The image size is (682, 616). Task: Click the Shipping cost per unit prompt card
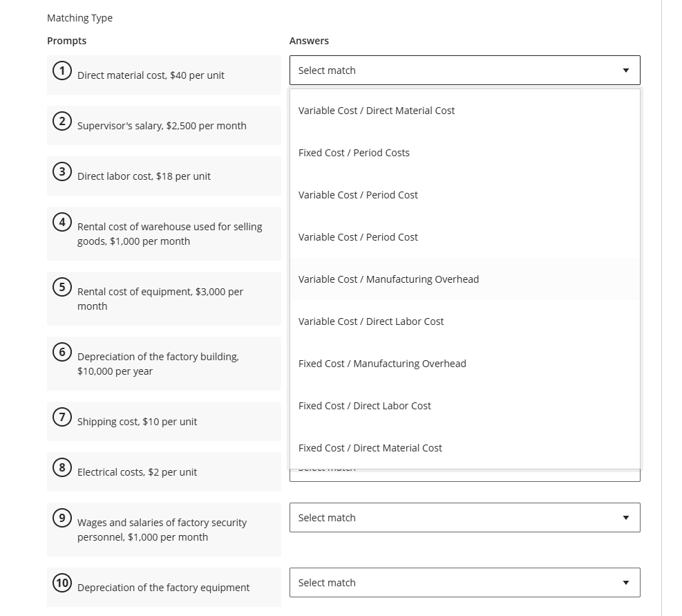(x=164, y=421)
